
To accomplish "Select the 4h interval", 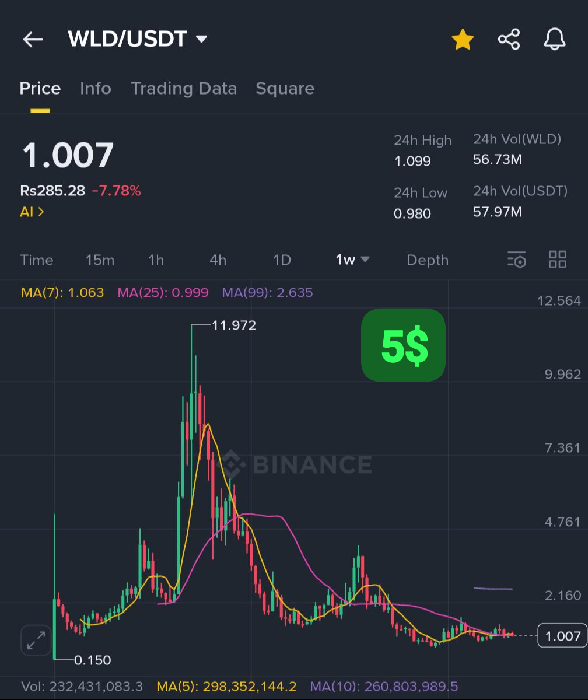I will tap(218, 260).
